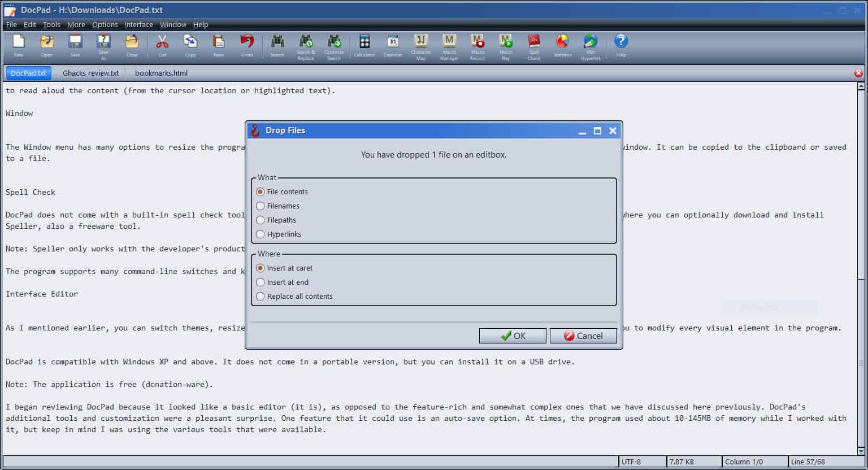Open the Statistics pie chart tool
868x470 pixels.
[562, 45]
